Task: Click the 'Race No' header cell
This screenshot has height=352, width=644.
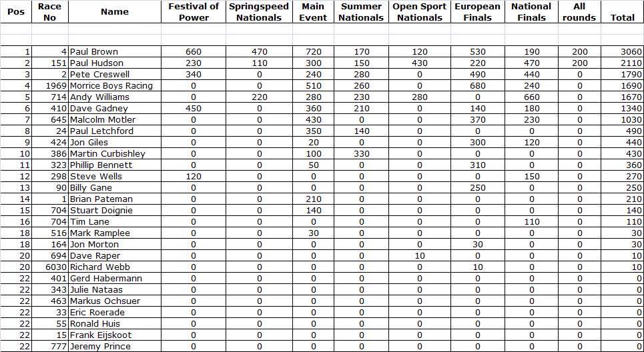Action: [x=50, y=12]
